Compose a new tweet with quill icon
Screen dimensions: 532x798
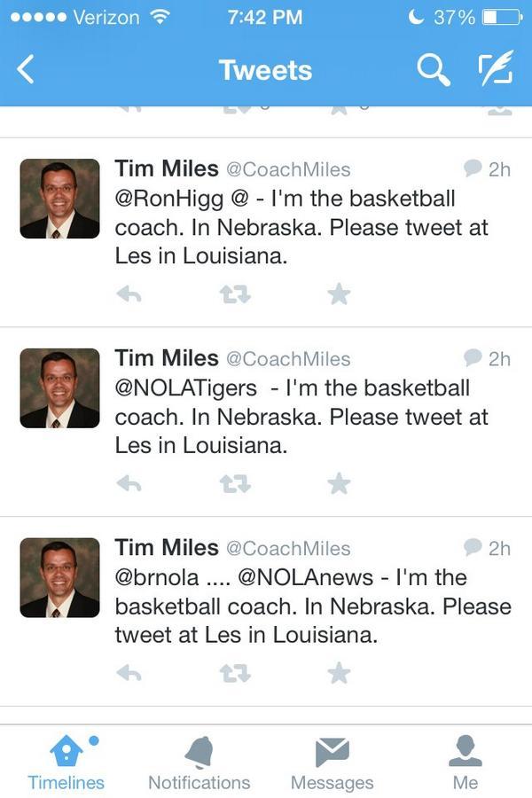pyautogui.click(x=496, y=69)
